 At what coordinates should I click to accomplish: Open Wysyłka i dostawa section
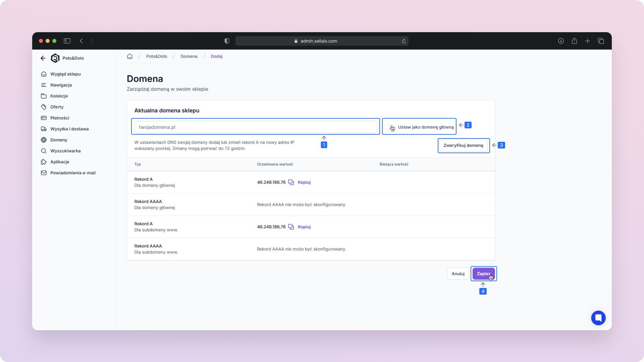[69, 129]
